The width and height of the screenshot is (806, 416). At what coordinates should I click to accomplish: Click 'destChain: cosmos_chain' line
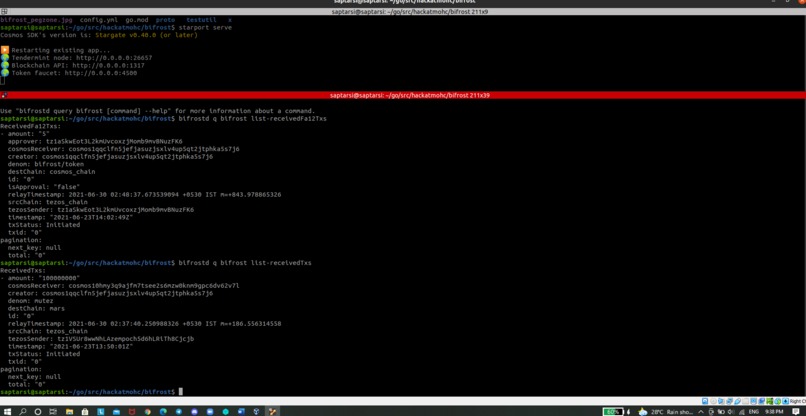[51, 172]
